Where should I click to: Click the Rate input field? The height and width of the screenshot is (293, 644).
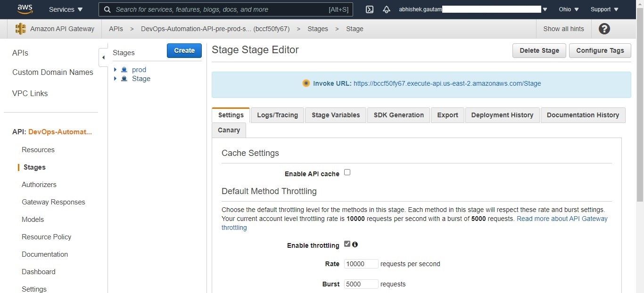[361, 264]
